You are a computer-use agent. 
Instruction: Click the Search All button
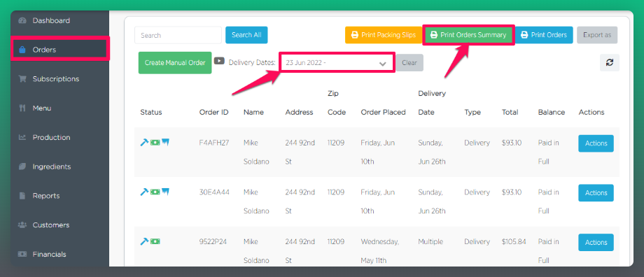click(x=246, y=35)
